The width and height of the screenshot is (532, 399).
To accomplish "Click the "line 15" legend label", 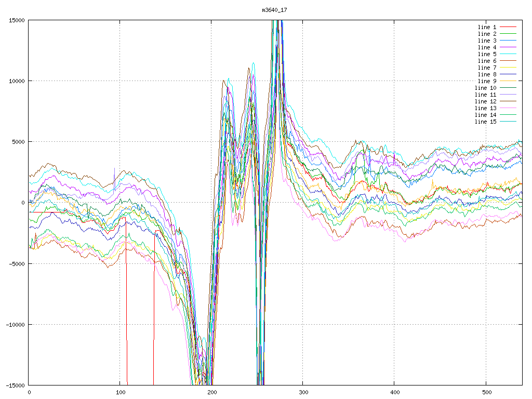I will point(486,122).
